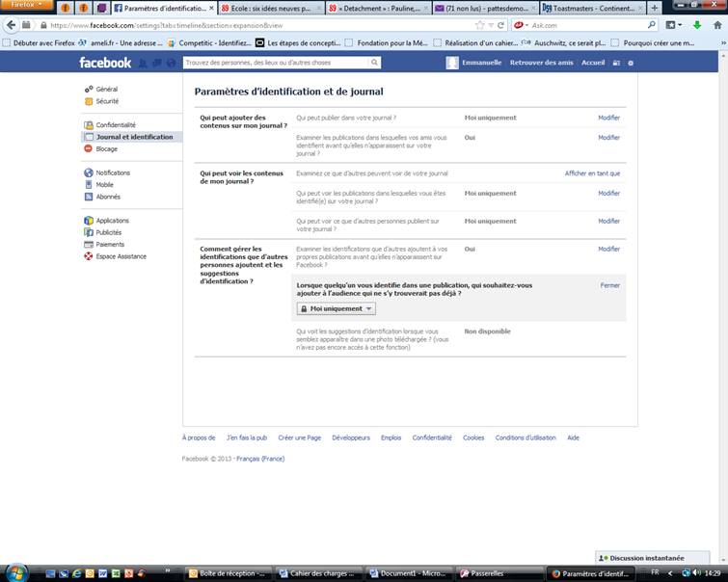Open Abonnés settings in sidebar
This screenshot has height=582, width=728.
pos(108,197)
